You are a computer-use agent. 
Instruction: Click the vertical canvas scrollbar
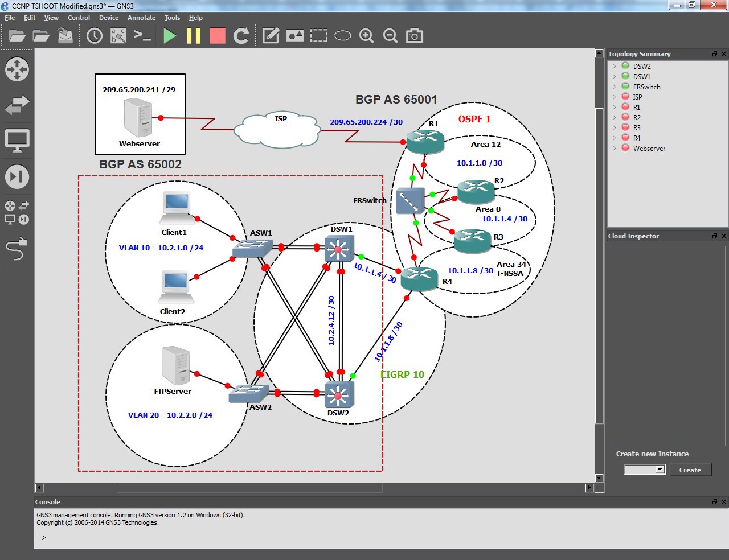pyautogui.click(x=599, y=265)
